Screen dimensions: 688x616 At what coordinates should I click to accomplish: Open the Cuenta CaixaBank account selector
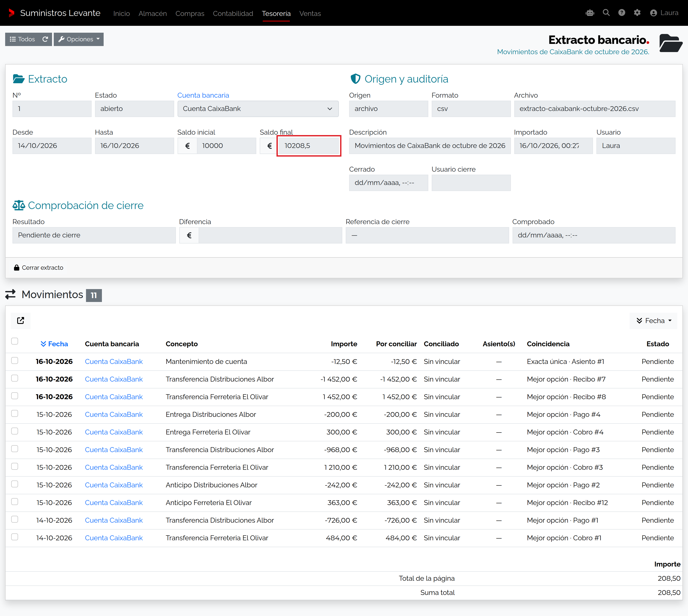coord(258,109)
